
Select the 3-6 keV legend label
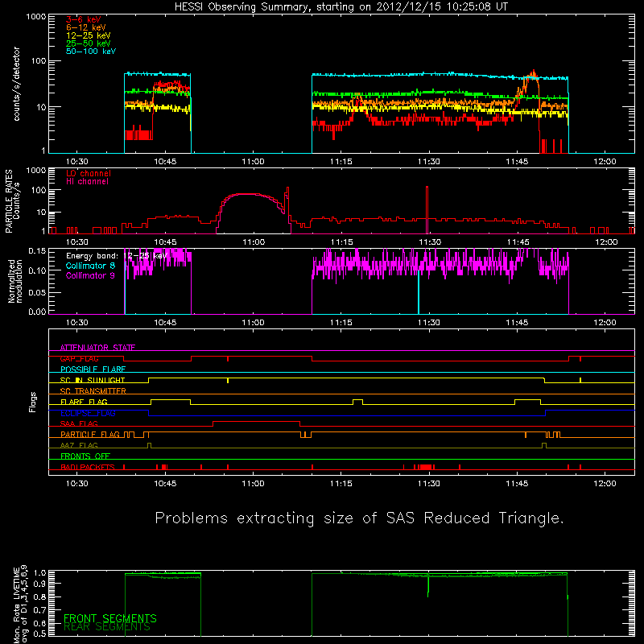click(84, 19)
